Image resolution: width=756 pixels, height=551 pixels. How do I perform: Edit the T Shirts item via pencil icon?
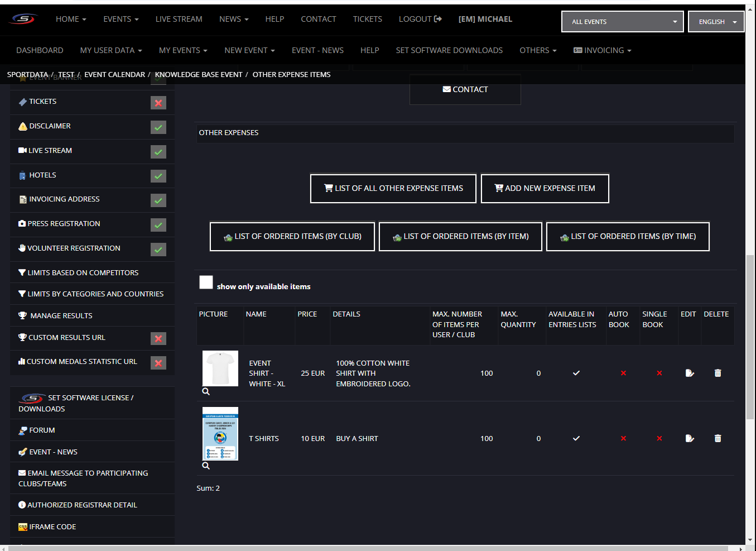(690, 438)
